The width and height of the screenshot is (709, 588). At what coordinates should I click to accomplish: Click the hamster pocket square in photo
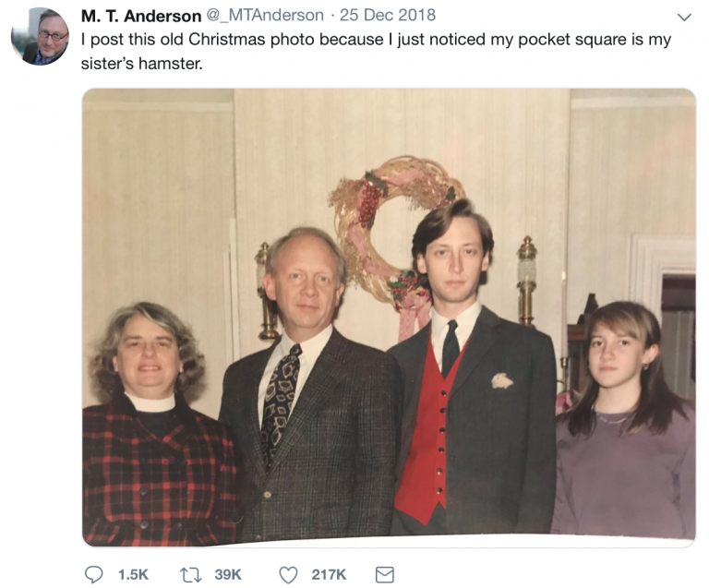click(x=502, y=381)
